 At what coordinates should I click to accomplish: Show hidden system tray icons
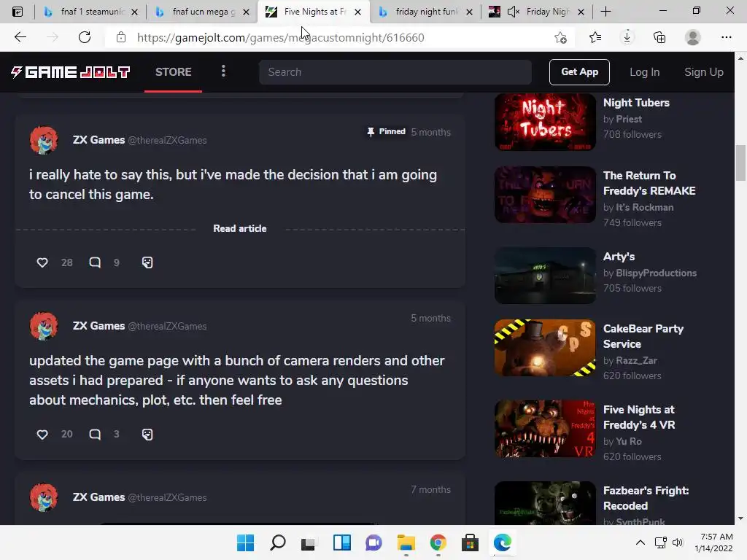coord(640,542)
